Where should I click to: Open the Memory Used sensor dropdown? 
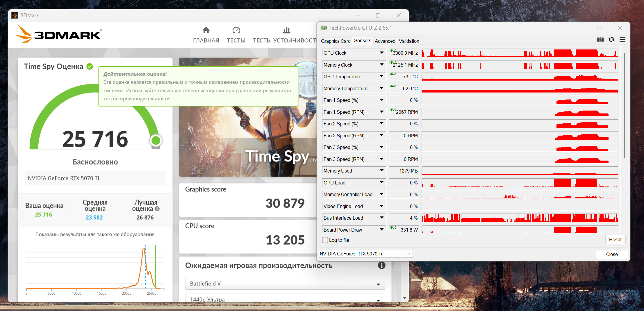pyautogui.click(x=381, y=171)
